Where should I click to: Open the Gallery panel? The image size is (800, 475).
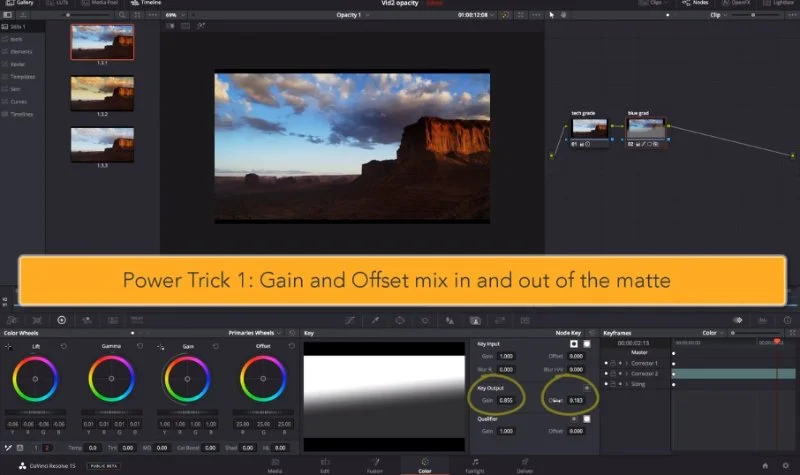click(x=19, y=3)
